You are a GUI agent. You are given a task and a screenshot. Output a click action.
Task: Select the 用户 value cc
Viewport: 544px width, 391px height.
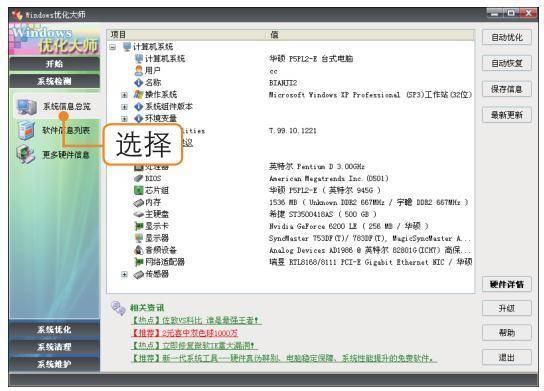(x=273, y=71)
